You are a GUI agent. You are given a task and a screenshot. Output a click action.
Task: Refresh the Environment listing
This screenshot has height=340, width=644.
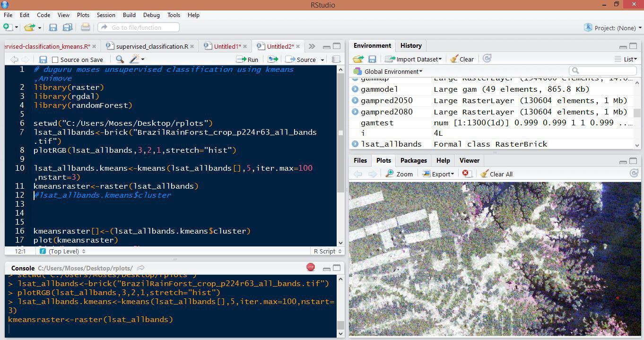tap(487, 58)
